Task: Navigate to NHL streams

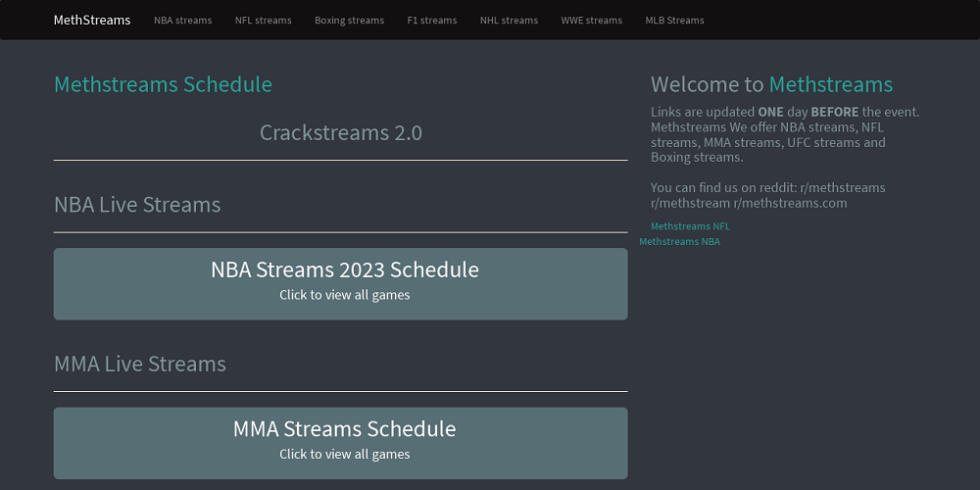Action: point(509,20)
